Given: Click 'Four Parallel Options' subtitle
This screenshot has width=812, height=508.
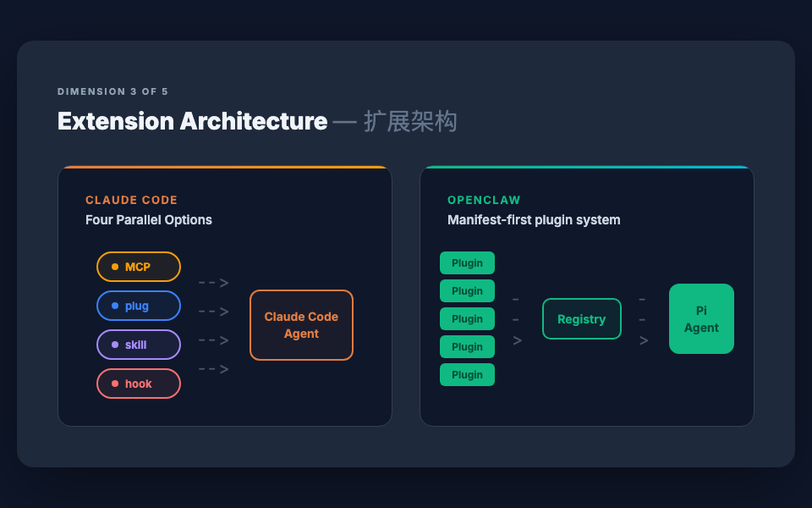Looking at the screenshot, I should [x=149, y=220].
